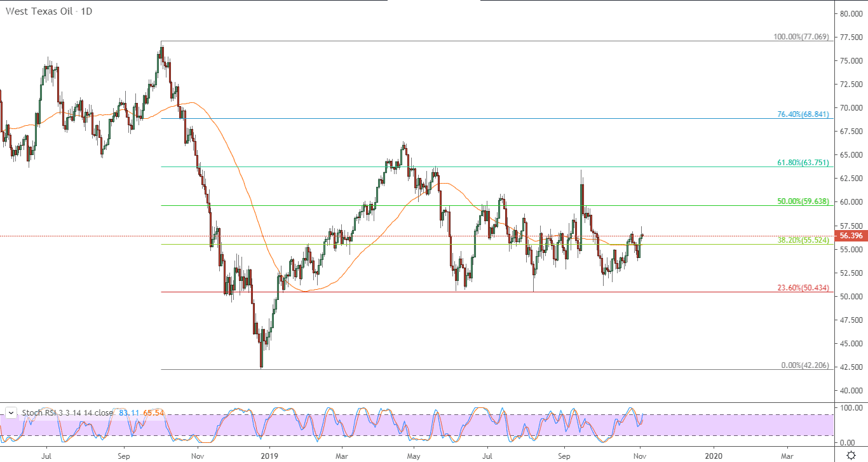
Task: Click the 47.500 price axis label
Action: (x=851, y=320)
